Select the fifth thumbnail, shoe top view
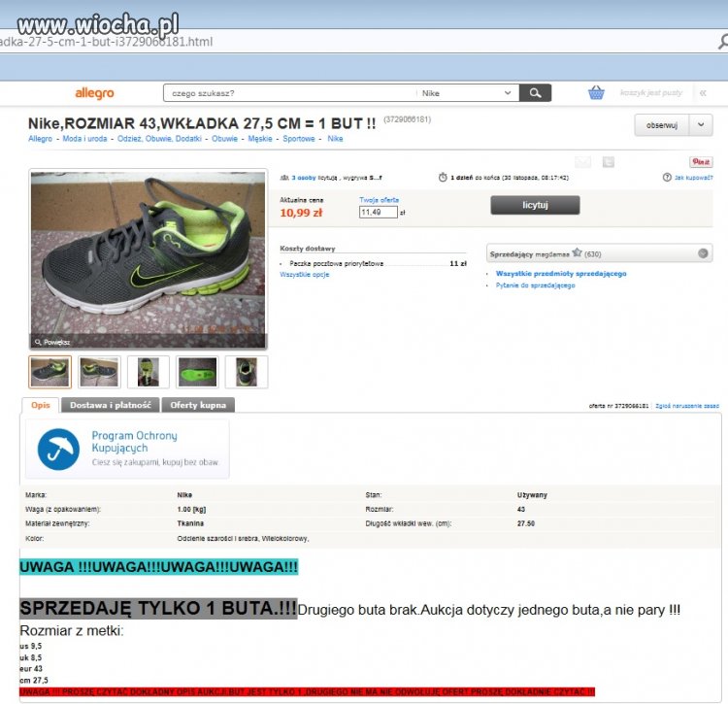Image resolution: width=728 pixels, height=704 pixels. tap(247, 372)
